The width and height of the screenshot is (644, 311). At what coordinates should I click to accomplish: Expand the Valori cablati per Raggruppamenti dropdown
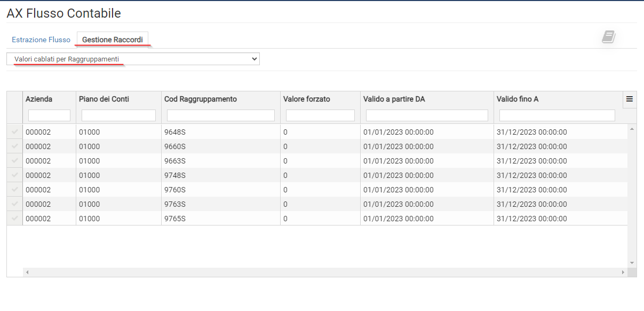click(133, 59)
